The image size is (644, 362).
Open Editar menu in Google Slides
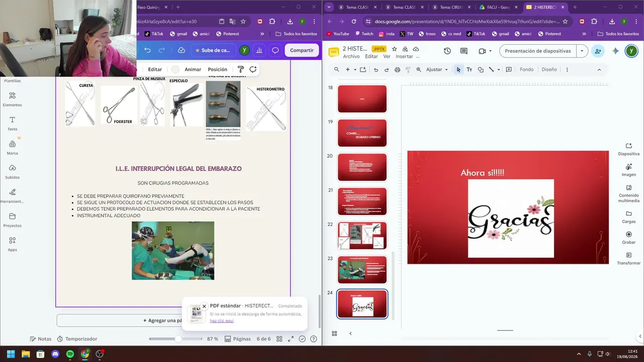(x=371, y=56)
